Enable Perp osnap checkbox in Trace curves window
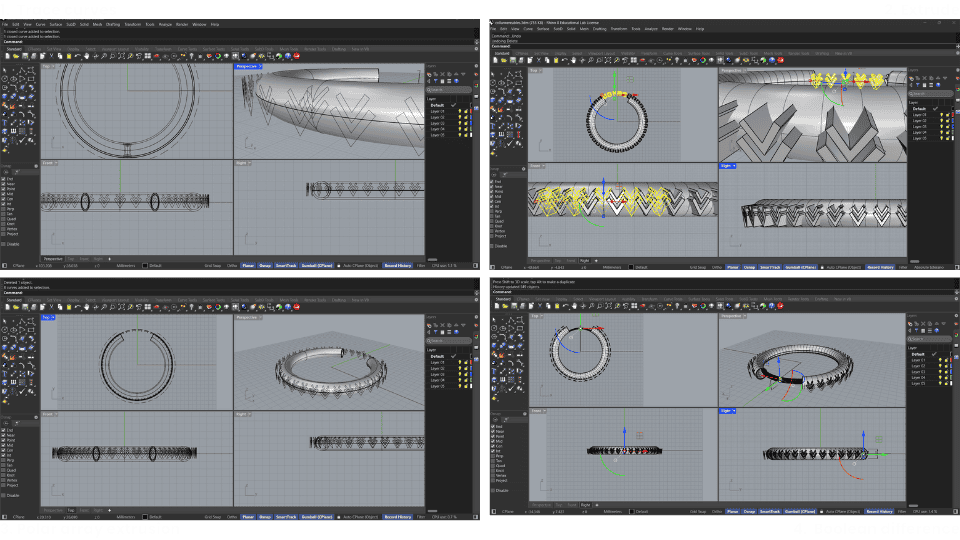The image size is (960, 540). (x=5, y=208)
